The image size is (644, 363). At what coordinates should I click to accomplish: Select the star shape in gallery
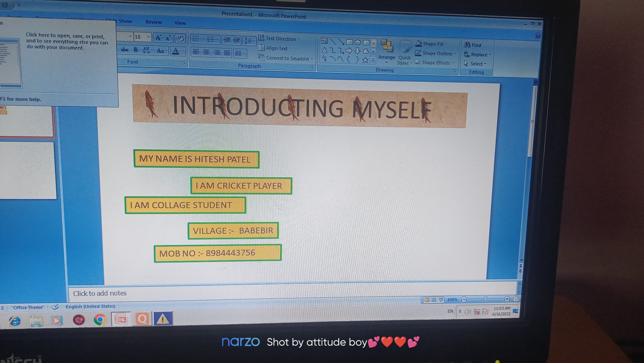click(x=365, y=60)
